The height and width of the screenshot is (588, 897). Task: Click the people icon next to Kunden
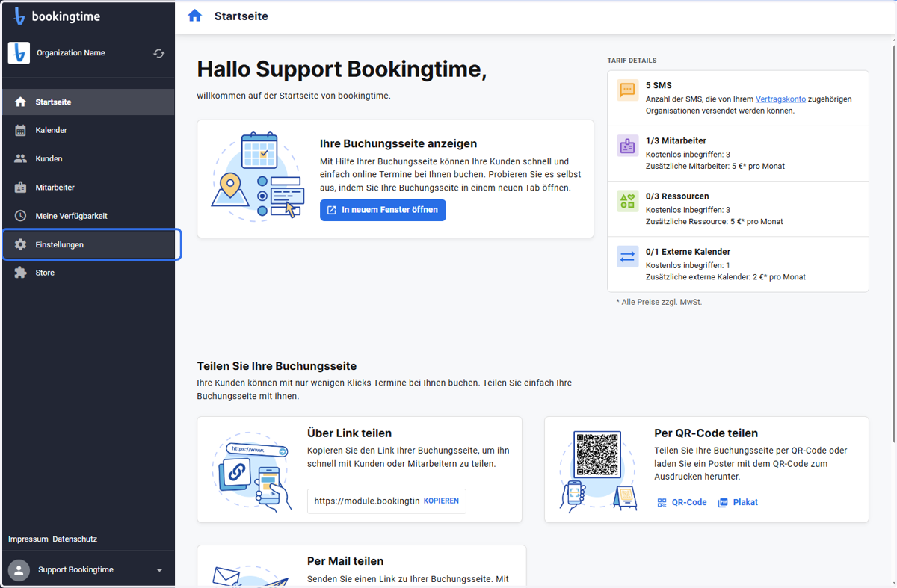tap(20, 158)
